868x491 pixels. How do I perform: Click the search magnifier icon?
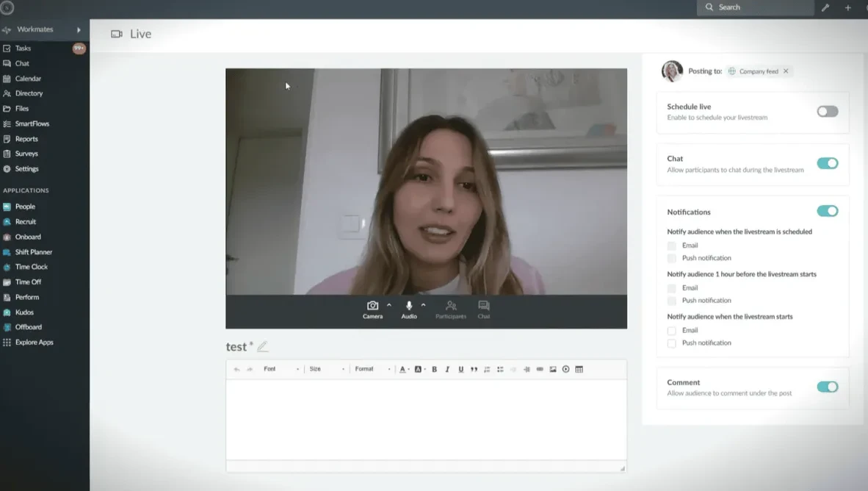click(709, 7)
